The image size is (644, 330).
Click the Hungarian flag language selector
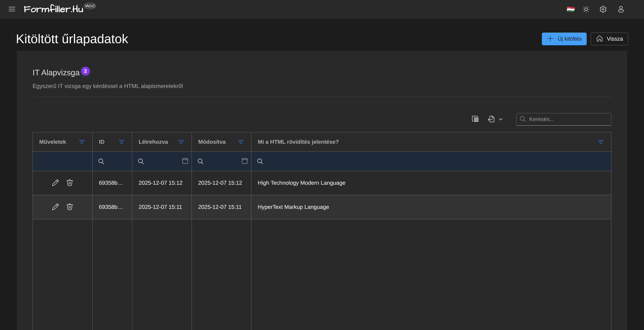click(x=570, y=9)
